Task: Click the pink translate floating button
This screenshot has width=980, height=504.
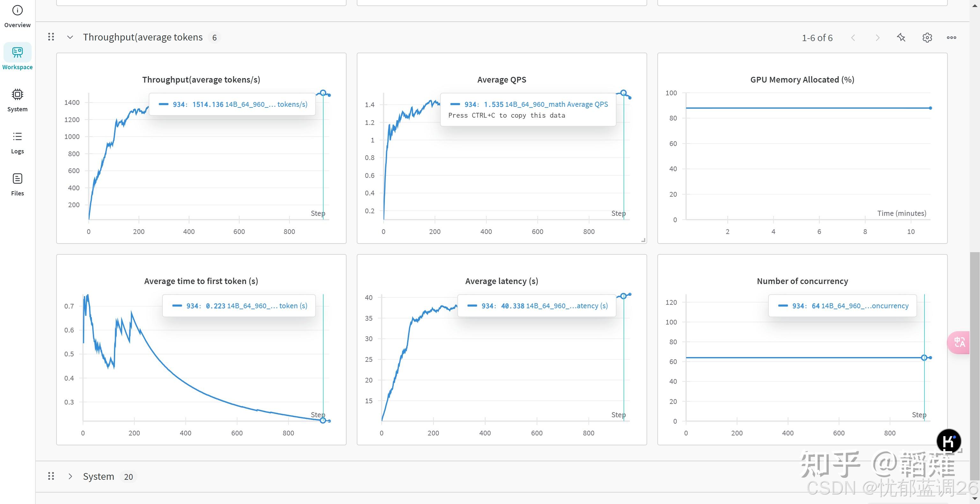Action: (x=960, y=342)
